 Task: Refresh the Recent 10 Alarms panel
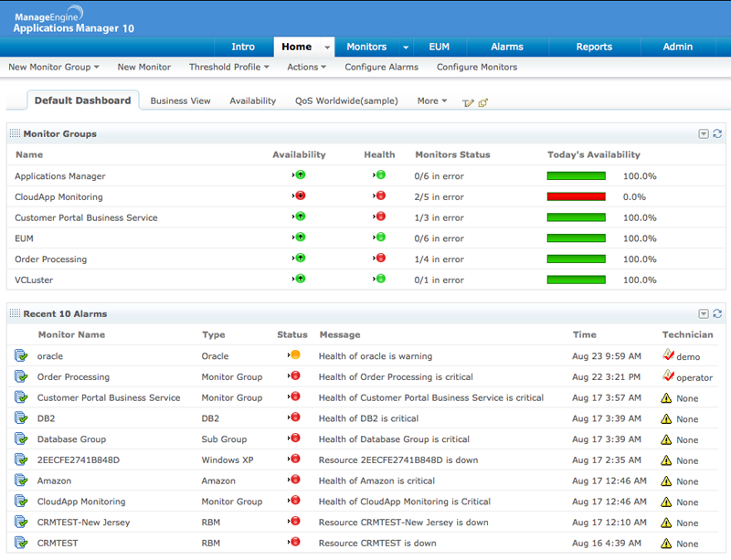click(x=716, y=313)
